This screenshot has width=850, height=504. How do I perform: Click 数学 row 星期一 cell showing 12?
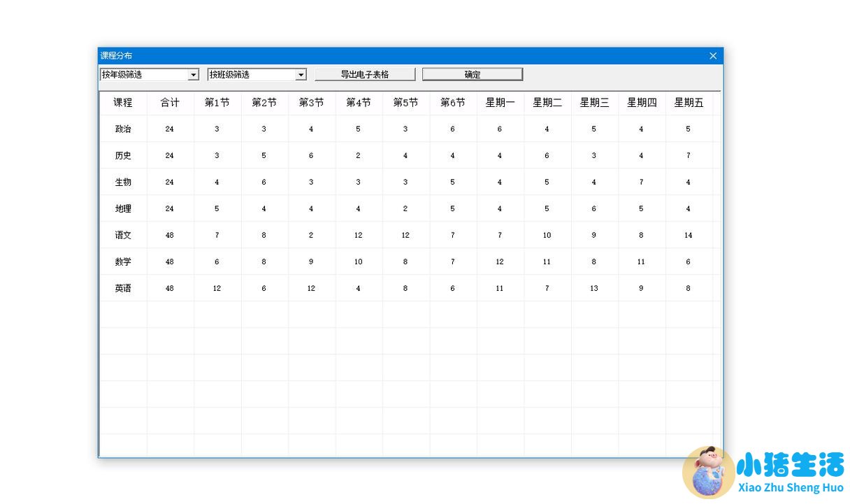[x=500, y=262]
